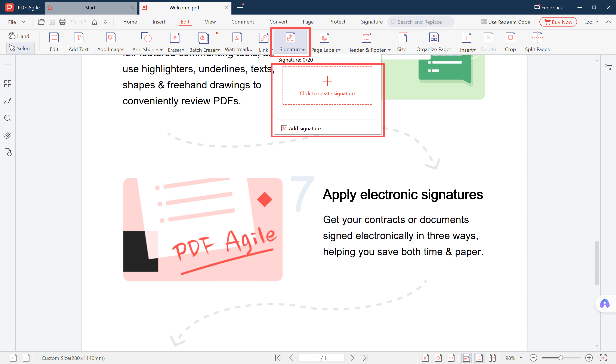Expand the Eraser dropdown
Image resolution: width=616 pixels, height=364 pixels.
pos(183,50)
